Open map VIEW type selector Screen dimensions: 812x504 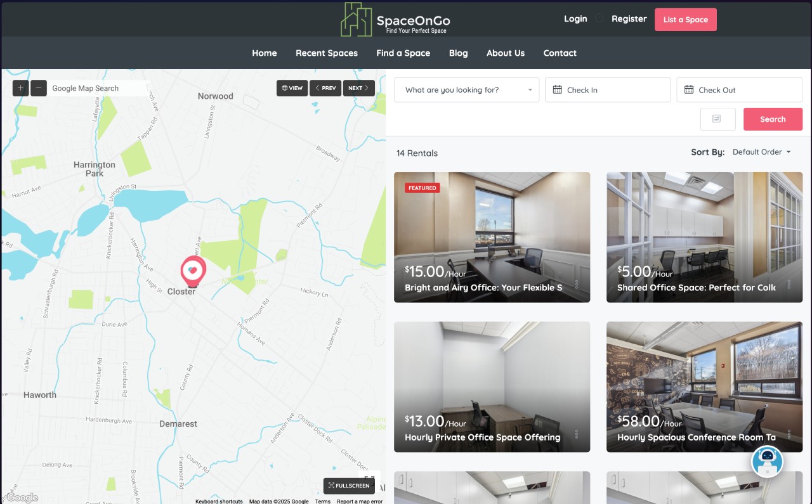point(292,88)
